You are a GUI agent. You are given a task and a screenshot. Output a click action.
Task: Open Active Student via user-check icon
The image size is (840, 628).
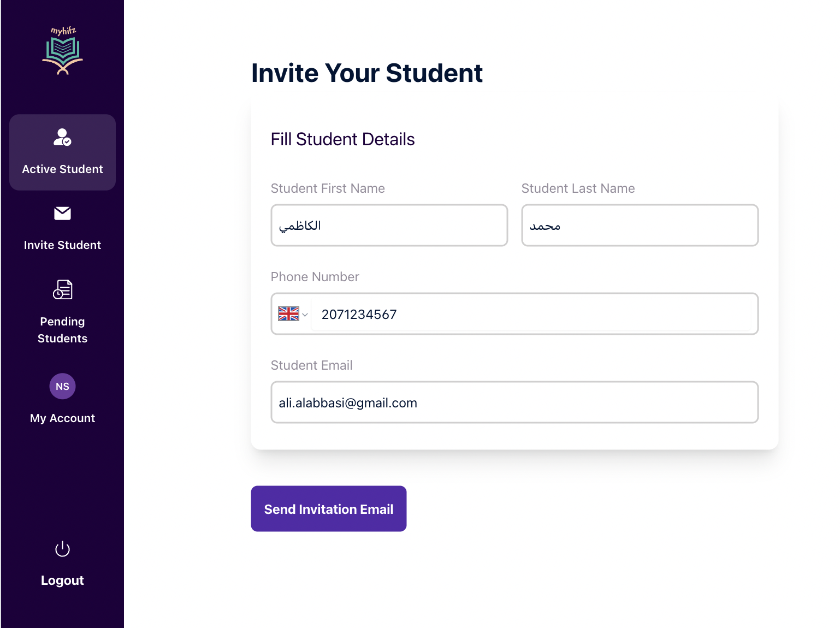(62, 137)
